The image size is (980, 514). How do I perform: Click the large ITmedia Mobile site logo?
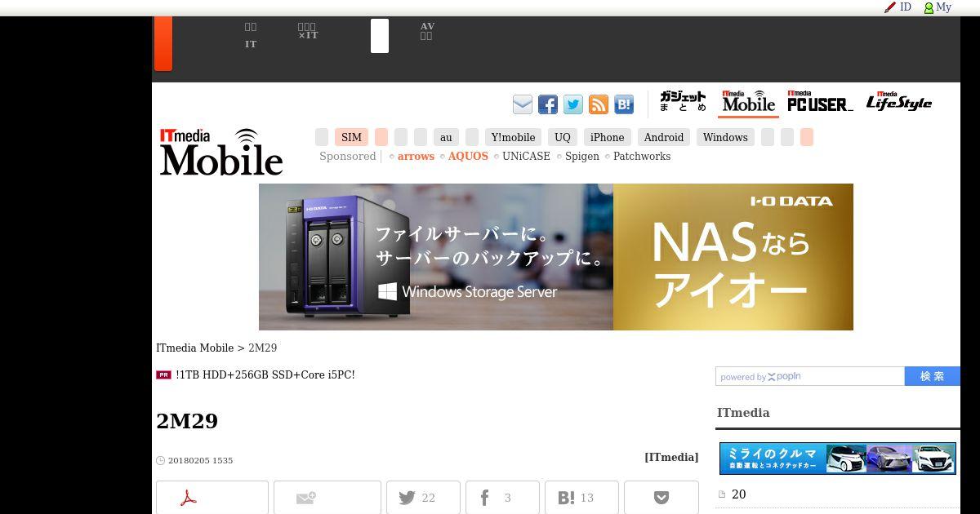[221, 152]
